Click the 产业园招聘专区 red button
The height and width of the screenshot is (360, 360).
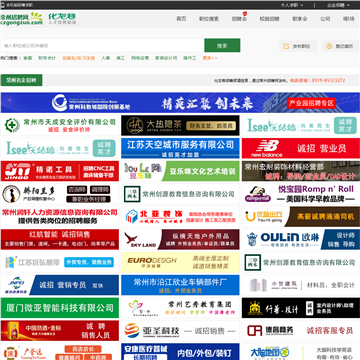point(311,103)
